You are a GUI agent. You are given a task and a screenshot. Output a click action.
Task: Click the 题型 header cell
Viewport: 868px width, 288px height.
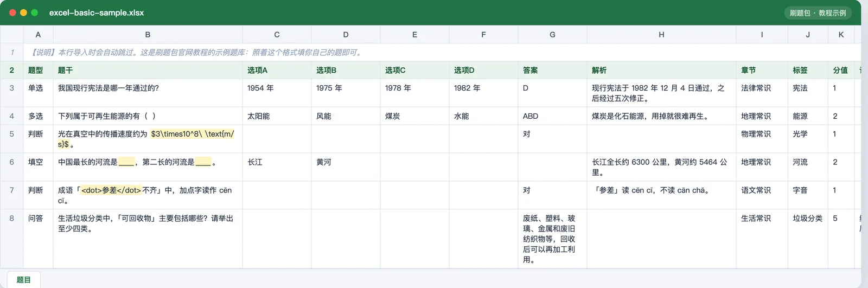point(38,70)
